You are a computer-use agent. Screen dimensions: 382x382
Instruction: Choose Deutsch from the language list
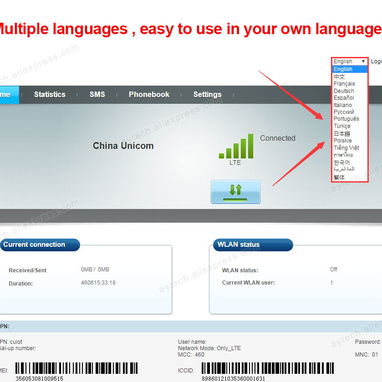click(x=344, y=91)
